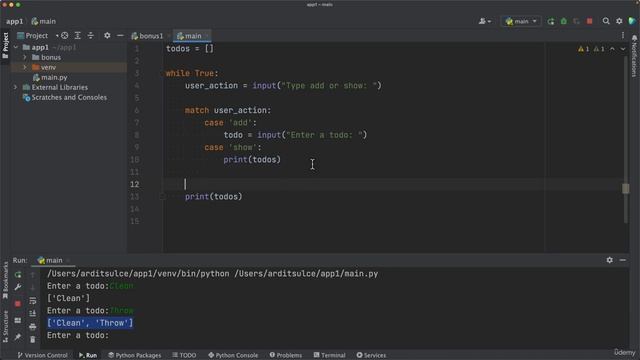Expand all in Project panel

coord(78,36)
